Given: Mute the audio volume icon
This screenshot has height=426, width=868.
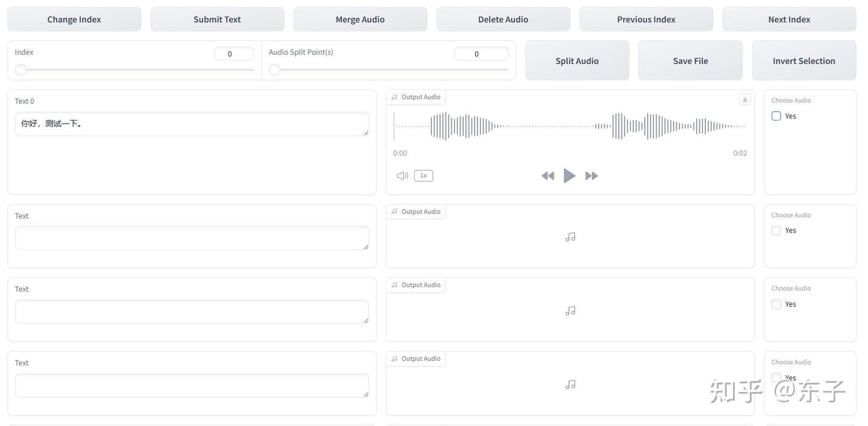Looking at the screenshot, I should (x=402, y=176).
